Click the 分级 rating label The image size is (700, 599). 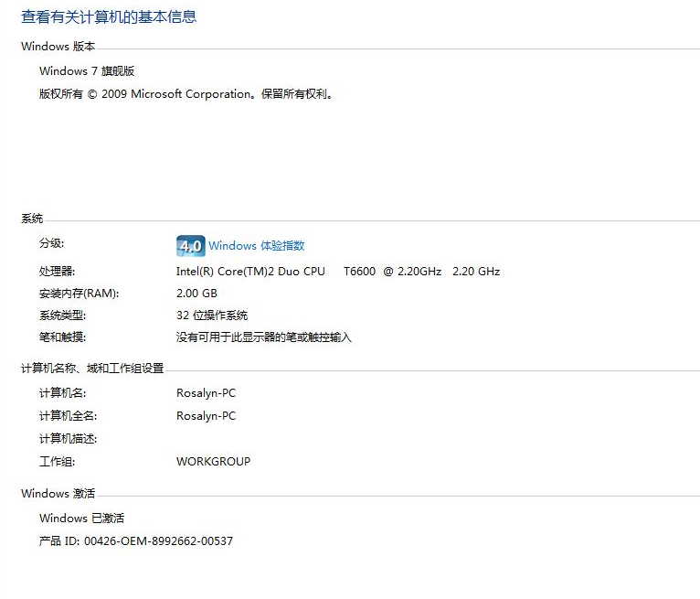(x=51, y=243)
